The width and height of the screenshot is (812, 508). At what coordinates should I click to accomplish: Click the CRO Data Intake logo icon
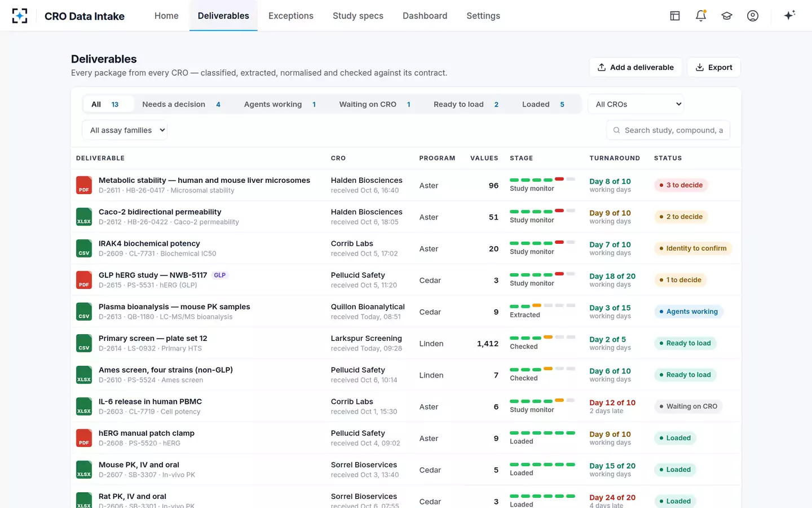[20, 16]
